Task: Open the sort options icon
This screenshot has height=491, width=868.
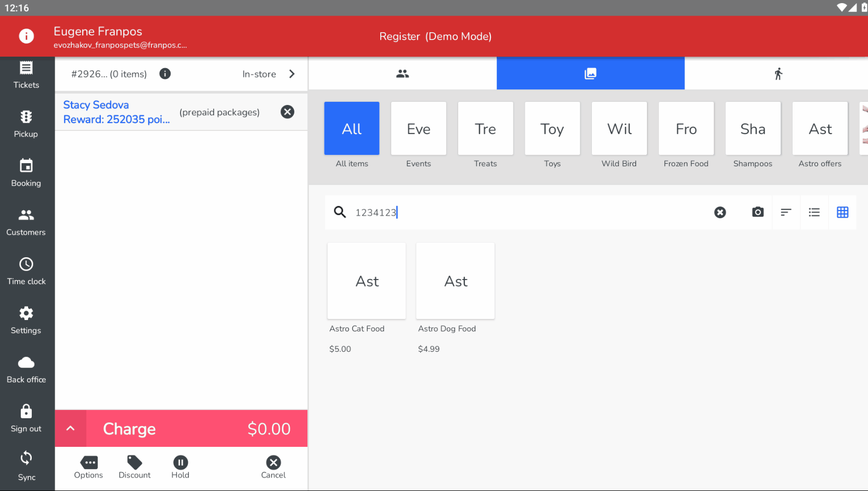Action: [x=786, y=212]
